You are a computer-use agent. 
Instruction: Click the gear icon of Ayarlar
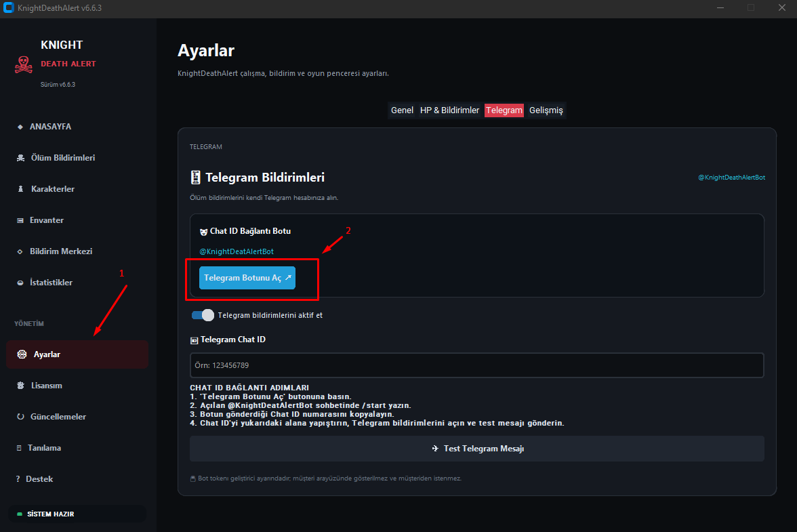[x=22, y=354]
